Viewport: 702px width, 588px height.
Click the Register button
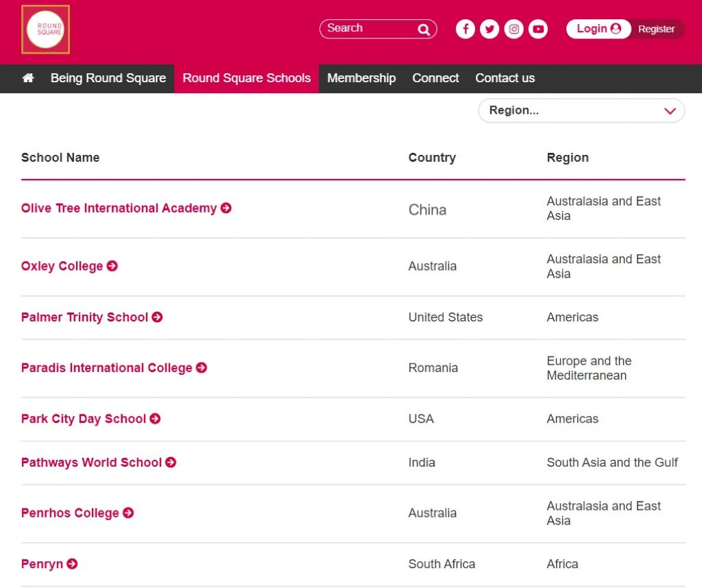(656, 29)
